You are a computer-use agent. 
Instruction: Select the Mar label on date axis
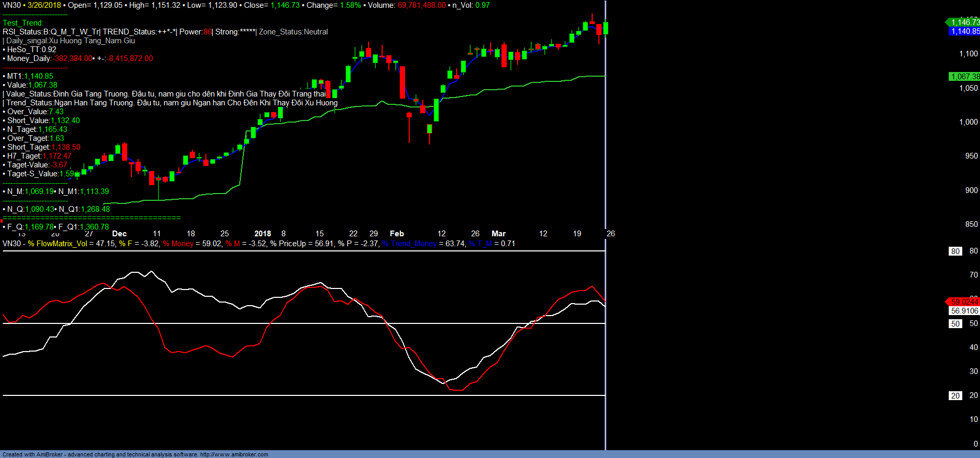click(498, 234)
